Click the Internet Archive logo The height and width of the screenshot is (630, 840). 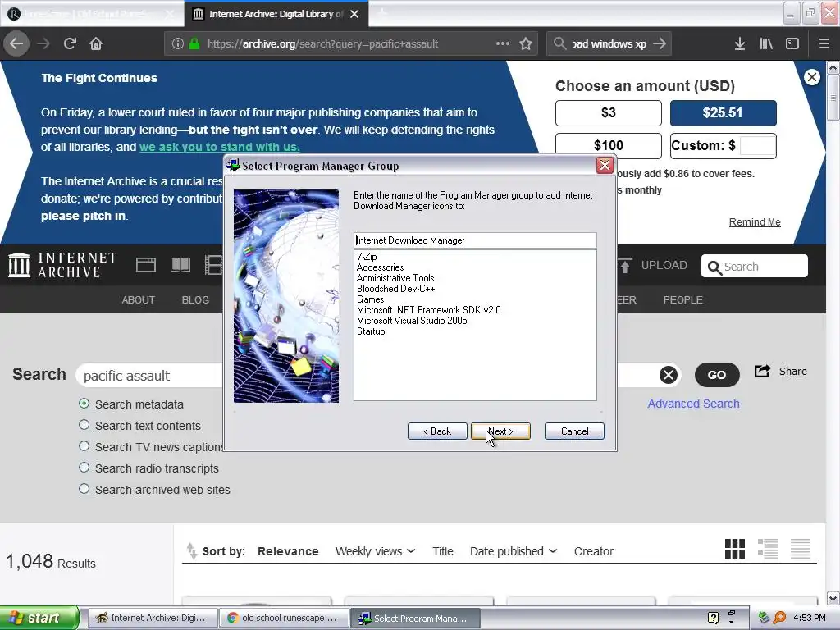[x=62, y=265]
